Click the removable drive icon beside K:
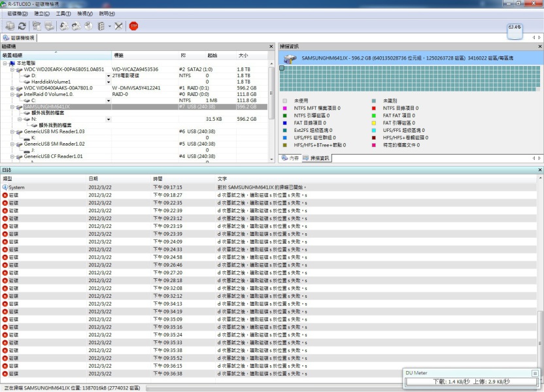 pyautogui.click(x=27, y=138)
